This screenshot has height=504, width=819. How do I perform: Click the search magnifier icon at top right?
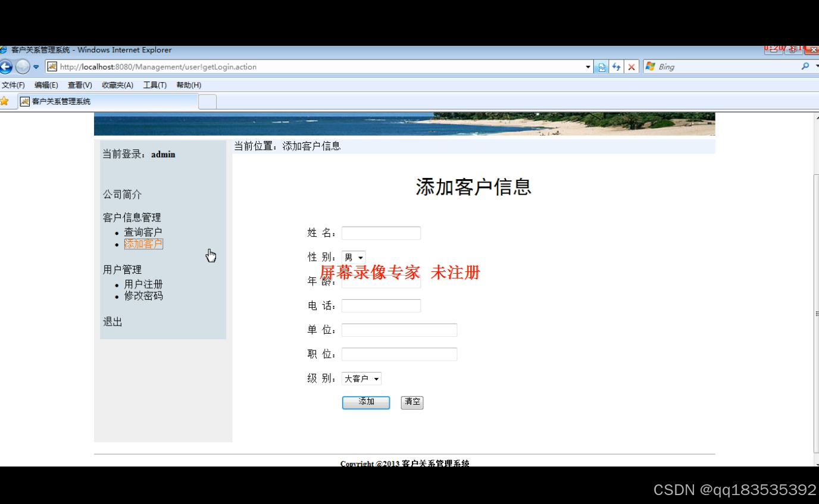pyautogui.click(x=804, y=67)
